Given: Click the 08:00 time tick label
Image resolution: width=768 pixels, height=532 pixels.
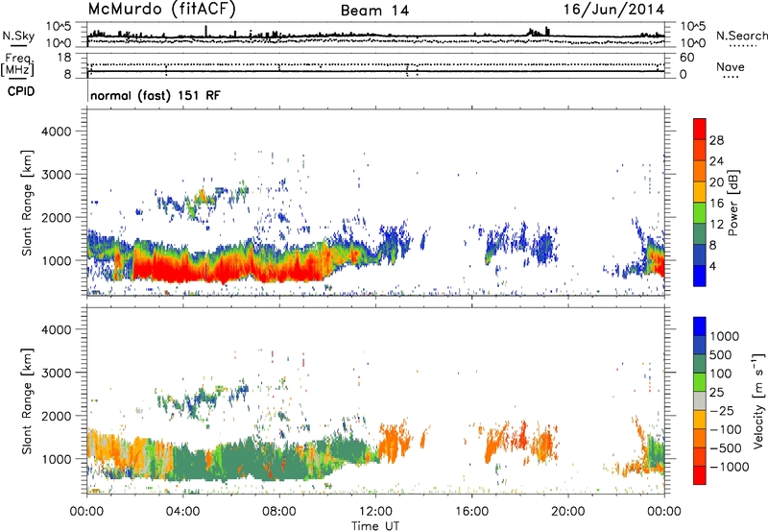Looking at the screenshot, I should pos(279,512).
